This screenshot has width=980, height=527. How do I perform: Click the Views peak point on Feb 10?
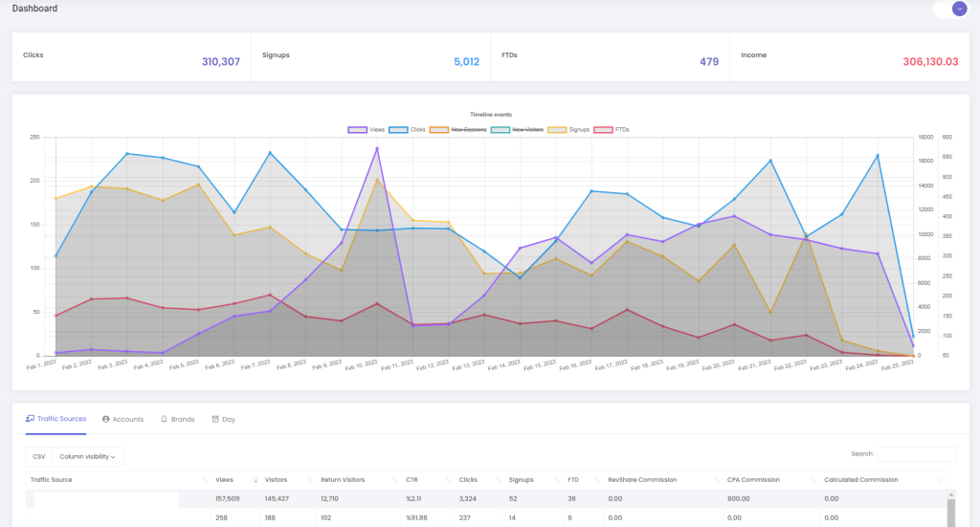point(377,148)
